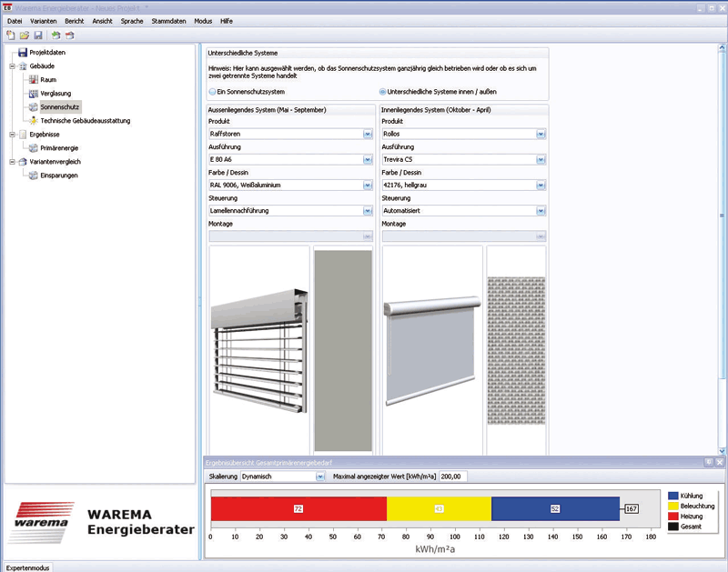Open the Hilfe menu

(x=227, y=21)
